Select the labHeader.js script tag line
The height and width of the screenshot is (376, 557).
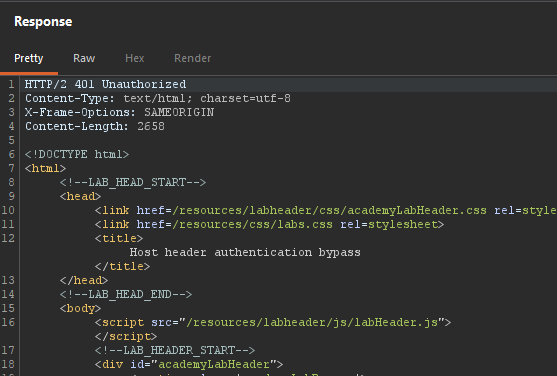[x=273, y=322]
